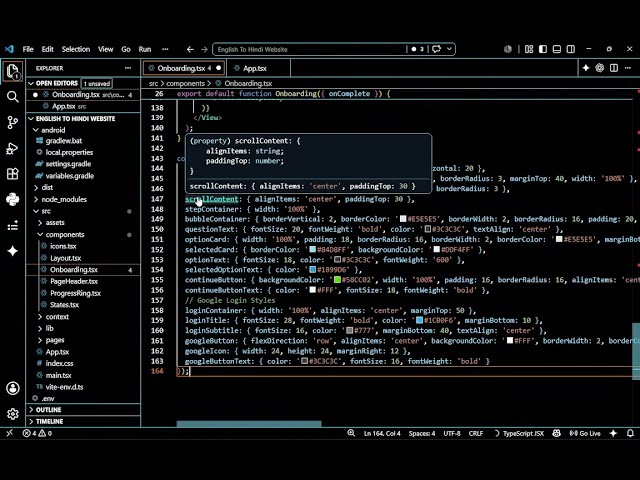Toggle panel layout button in title bar

tap(557, 49)
